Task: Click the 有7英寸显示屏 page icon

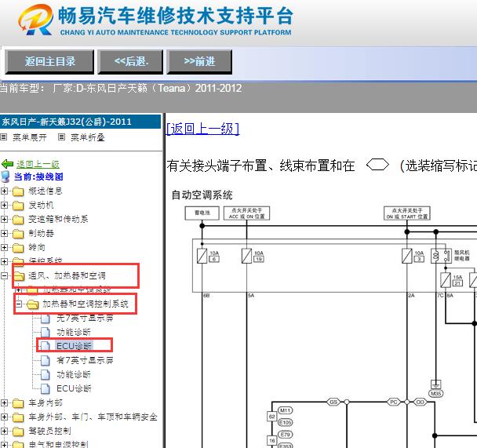Action: (46, 361)
